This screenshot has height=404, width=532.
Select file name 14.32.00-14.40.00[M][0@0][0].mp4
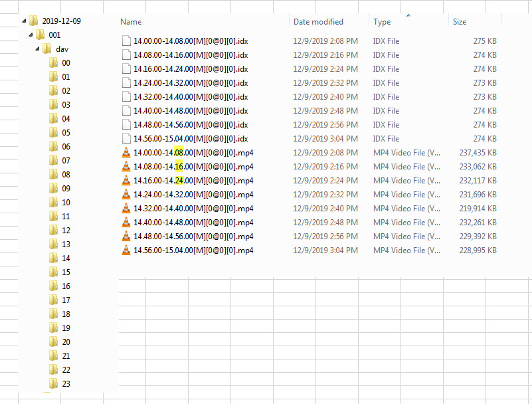point(193,209)
